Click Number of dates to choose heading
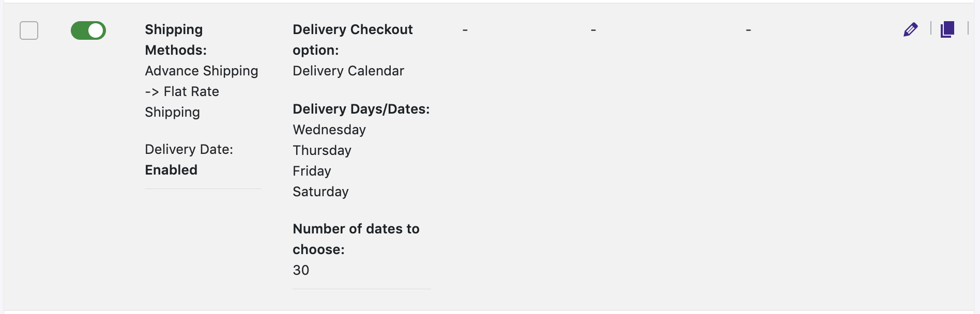The width and height of the screenshot is (980, 314). point(356,239)
